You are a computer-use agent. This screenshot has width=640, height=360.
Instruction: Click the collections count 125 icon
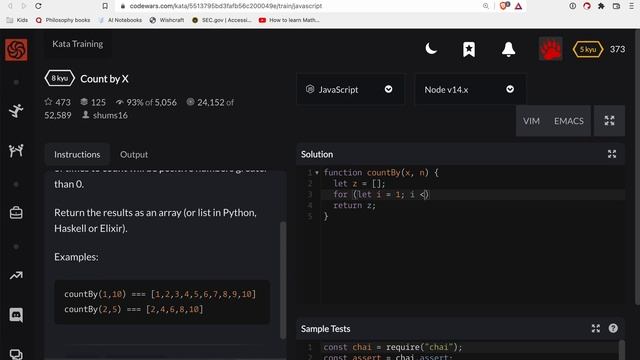click(x=84, y=102)
